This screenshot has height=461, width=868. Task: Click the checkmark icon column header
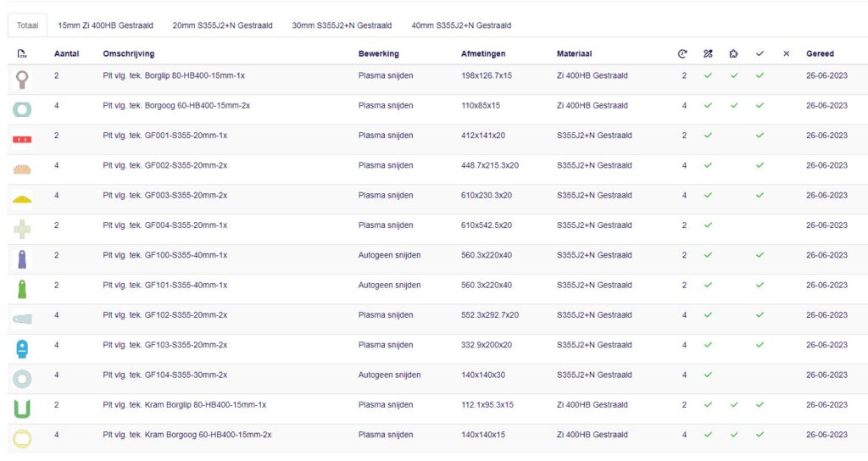coord(759,53)
